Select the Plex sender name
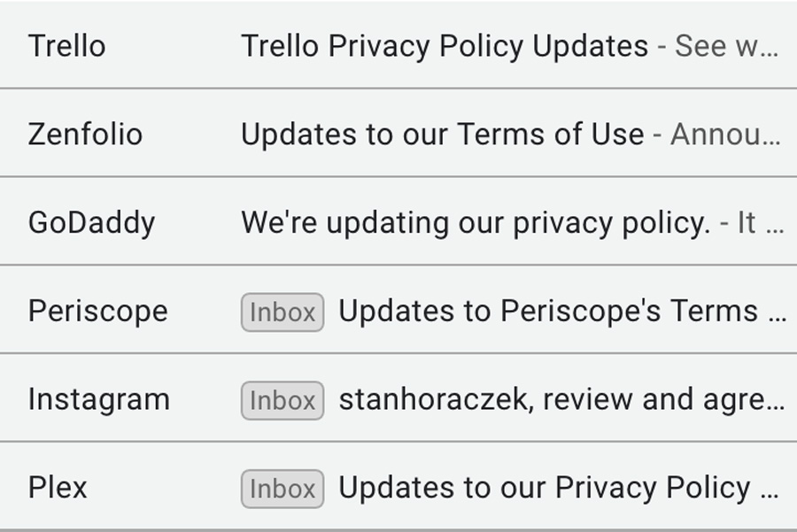This screenshot has height=532, width=797. [x=58, y=488]
